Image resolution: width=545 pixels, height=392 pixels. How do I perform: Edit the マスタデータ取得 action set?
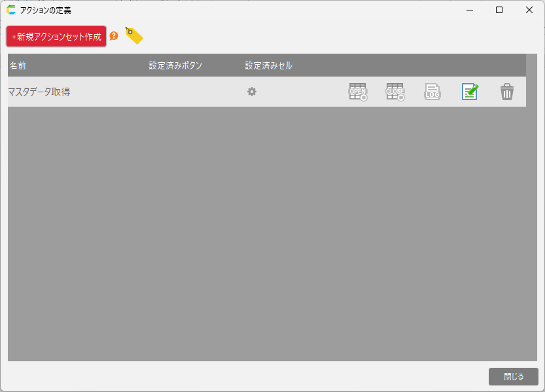[470, 92]
